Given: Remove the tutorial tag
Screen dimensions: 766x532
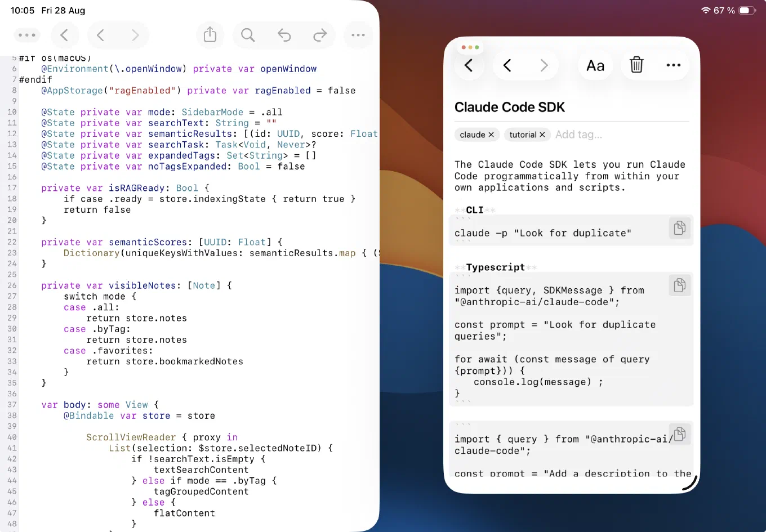Looking at the screenshot, I should click(542, 135).
